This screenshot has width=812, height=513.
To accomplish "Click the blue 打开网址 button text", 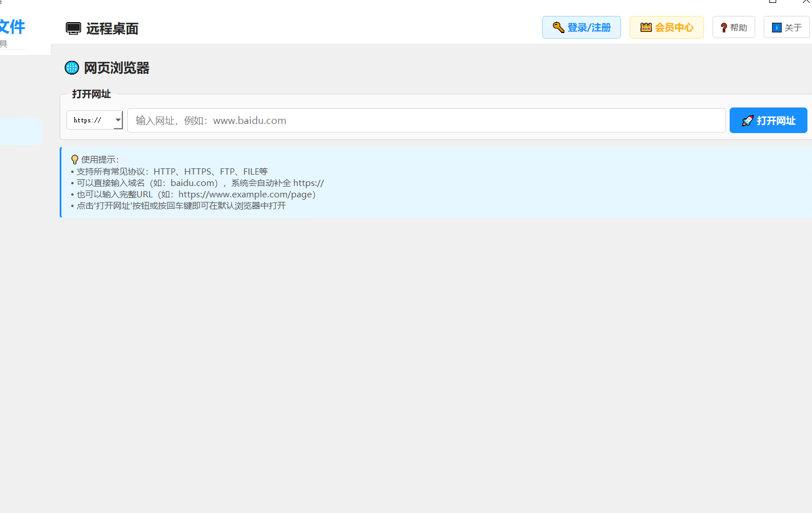I will click(776, 121).
